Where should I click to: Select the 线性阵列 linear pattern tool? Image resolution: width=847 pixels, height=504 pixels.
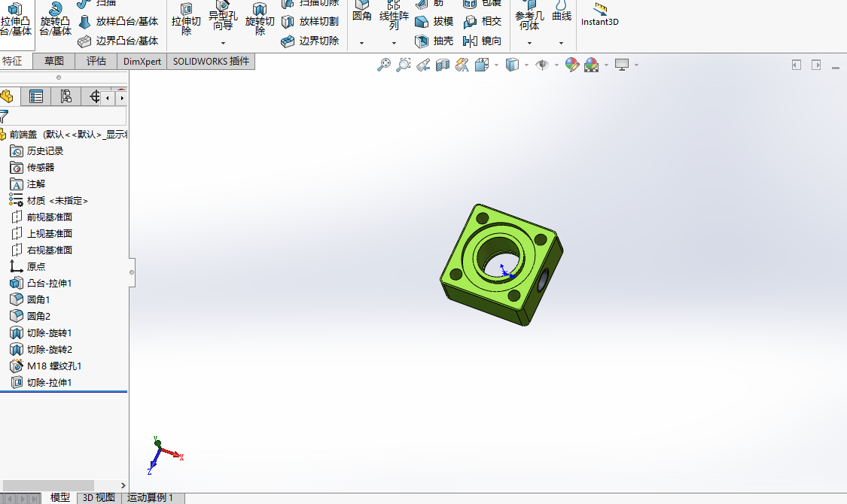point(394,17)
